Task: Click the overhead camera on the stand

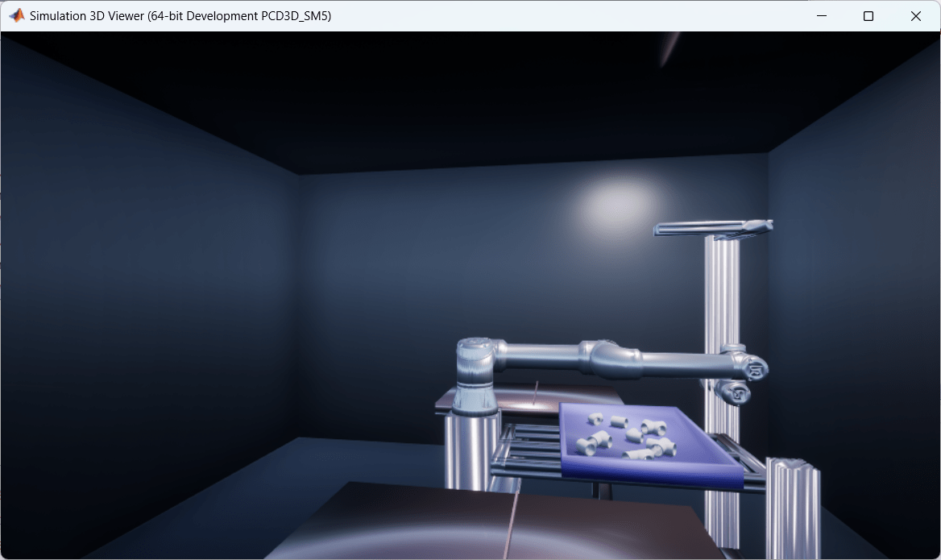Action: tap(713, 228)
